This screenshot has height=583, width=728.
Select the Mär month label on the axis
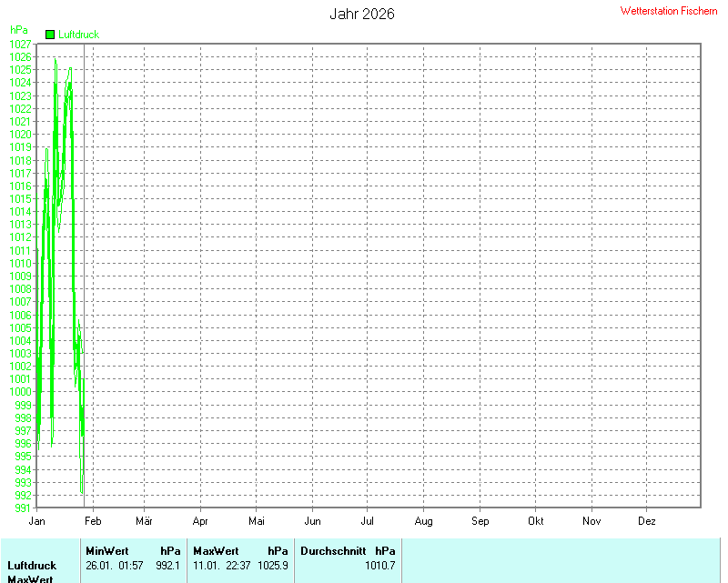[144, 521]
